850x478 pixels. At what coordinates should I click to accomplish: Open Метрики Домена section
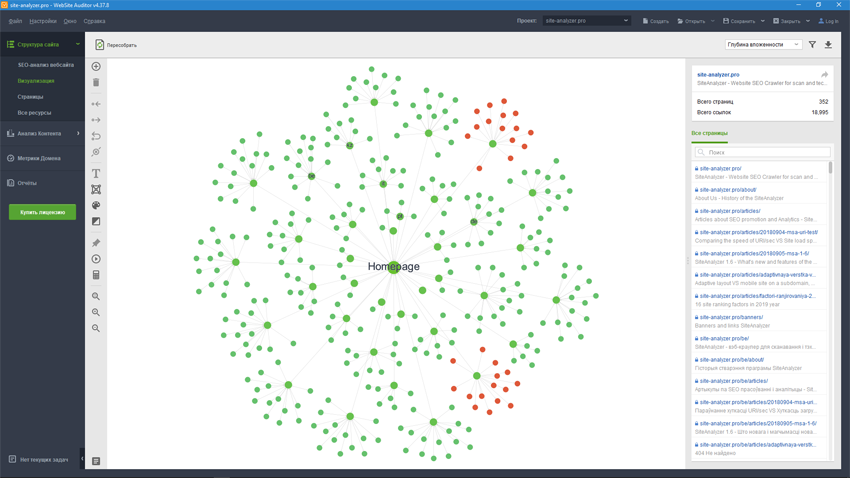pyautogui.click(x=38, y=158)
